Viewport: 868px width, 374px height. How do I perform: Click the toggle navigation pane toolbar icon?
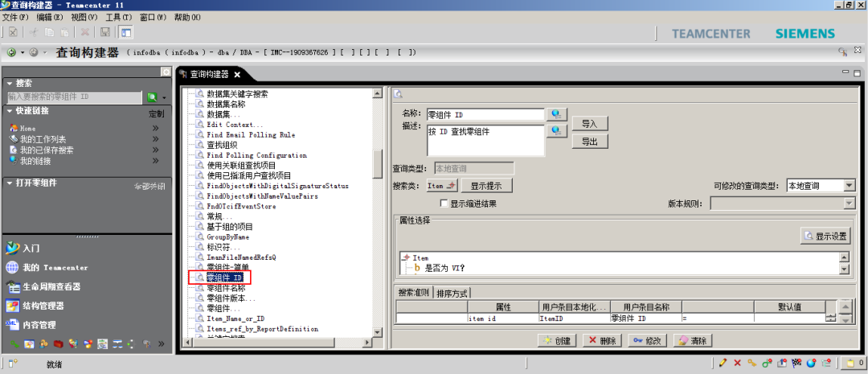tap(126, 33)
